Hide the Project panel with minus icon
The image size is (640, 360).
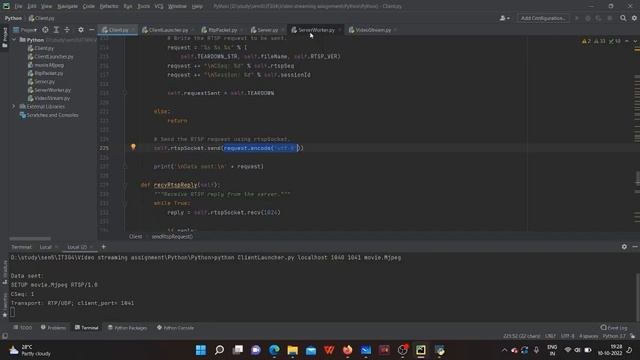92,30
